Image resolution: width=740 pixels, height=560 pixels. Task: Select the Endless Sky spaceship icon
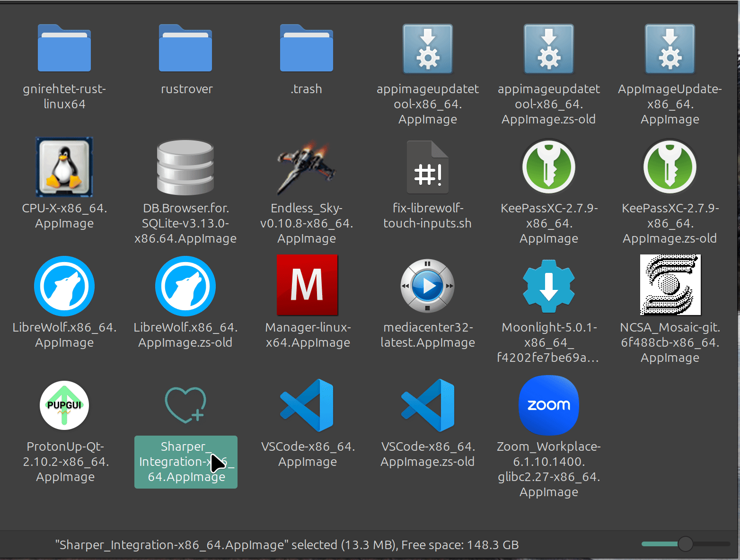click(x=307, y=168)
